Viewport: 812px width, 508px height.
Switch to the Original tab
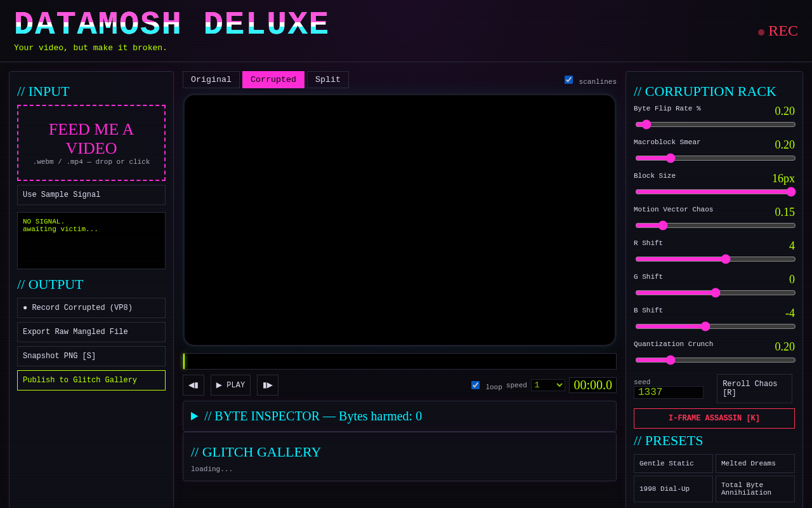pyautogui.click(x=211, y=79)
